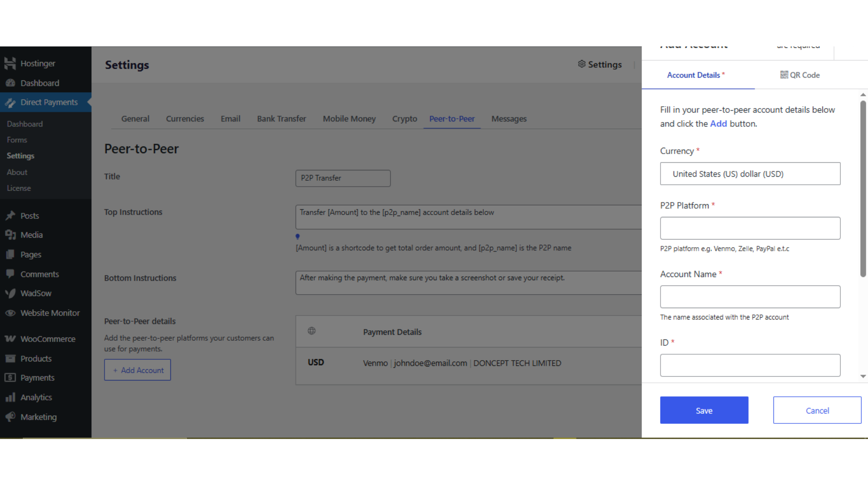Click the globe icon in Payment Details header
Screen dimensions: 868x488
311,331
